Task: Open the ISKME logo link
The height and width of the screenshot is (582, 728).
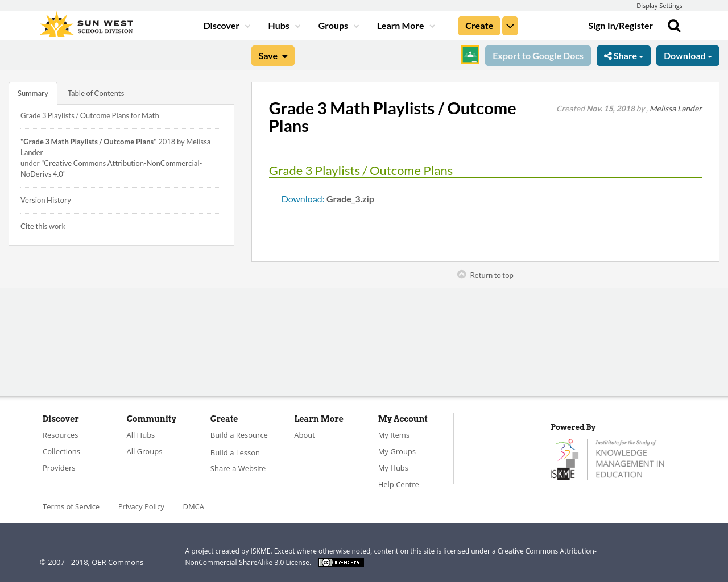Action: tap(607, 459)
